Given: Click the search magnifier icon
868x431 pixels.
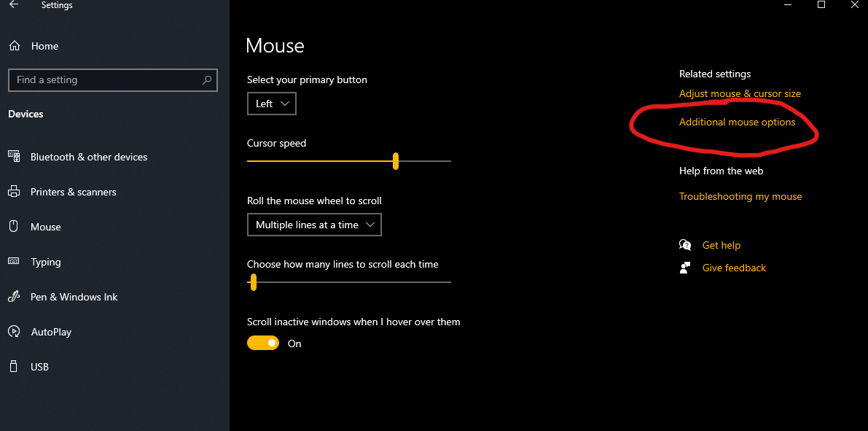Looking at the screenshot, I should (207, 80).
